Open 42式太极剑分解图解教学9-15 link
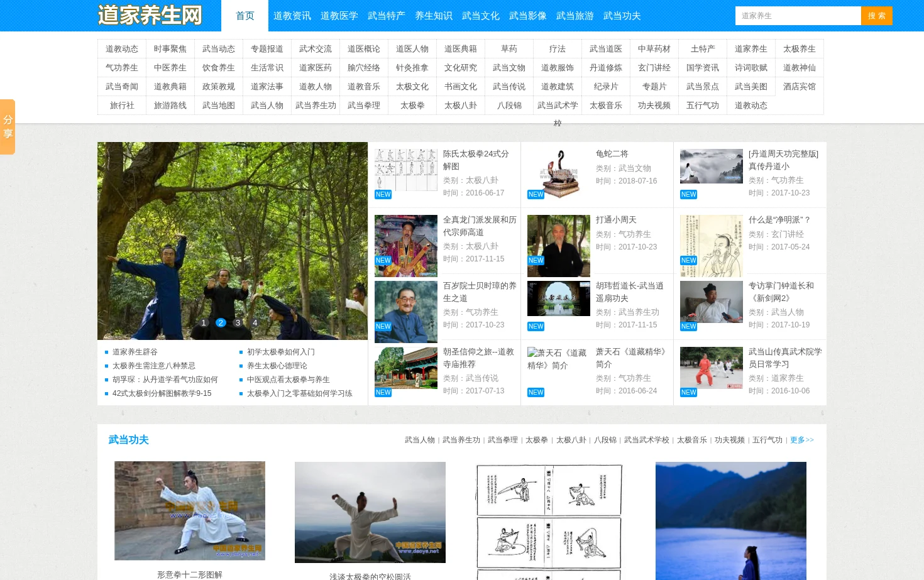The width and height of the screenshot is (924, 580). click(x=162, y=393)
